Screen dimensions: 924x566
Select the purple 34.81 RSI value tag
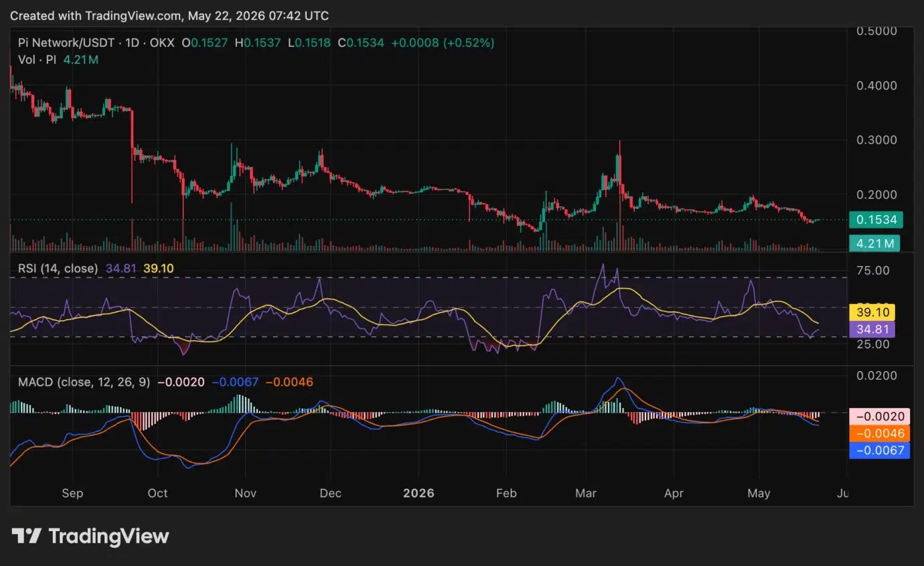(872, 330)
